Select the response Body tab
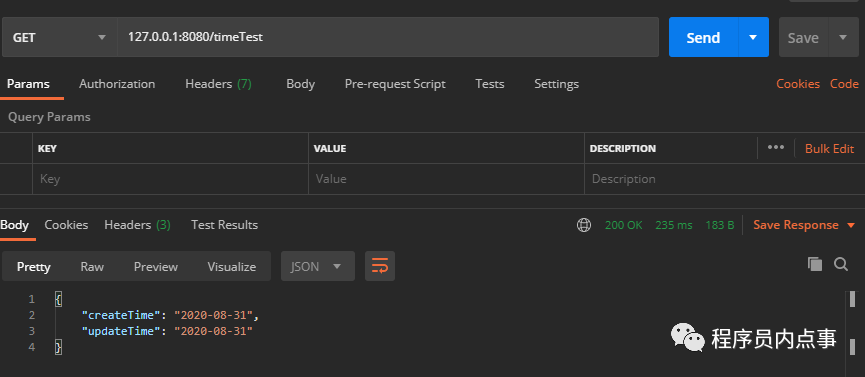Image resolution: width=865 pixels, height=377 pixels. pos(14,225)
